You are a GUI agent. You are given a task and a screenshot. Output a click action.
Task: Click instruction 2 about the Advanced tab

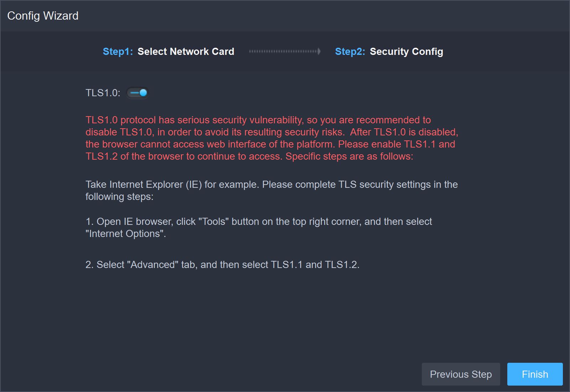tap(222, 265)
